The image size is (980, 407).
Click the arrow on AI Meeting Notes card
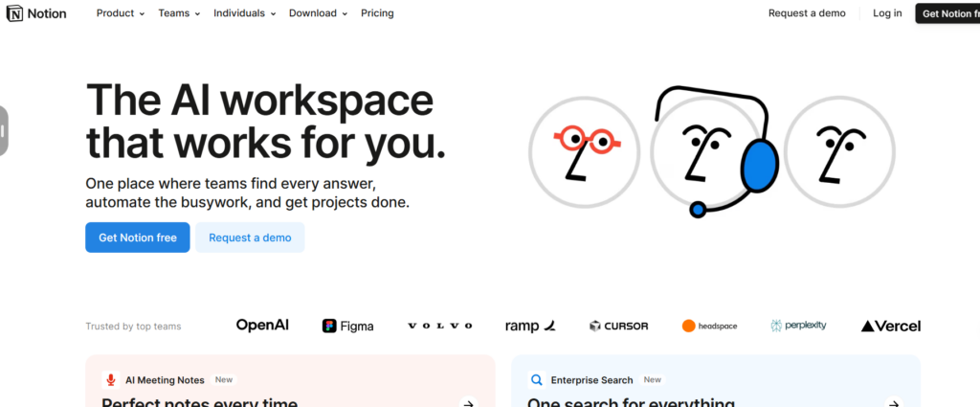(468, 403)
